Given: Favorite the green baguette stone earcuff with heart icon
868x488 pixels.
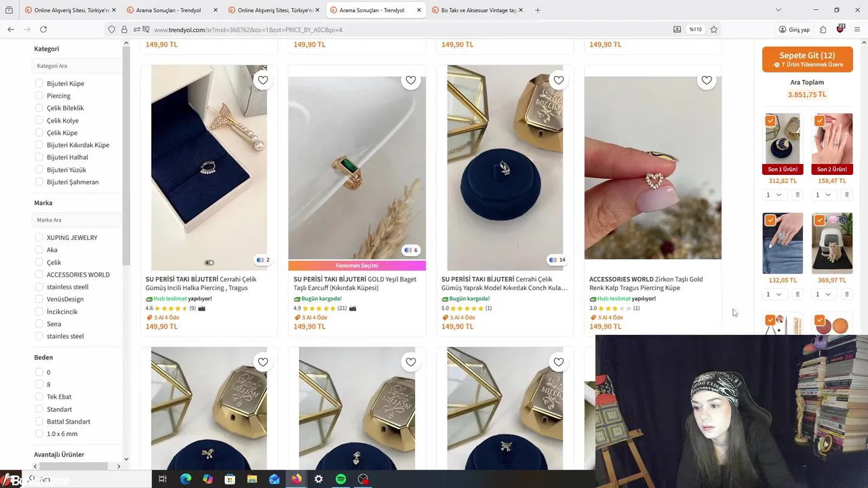Looking at the screenshot, I should pos(411,80).
